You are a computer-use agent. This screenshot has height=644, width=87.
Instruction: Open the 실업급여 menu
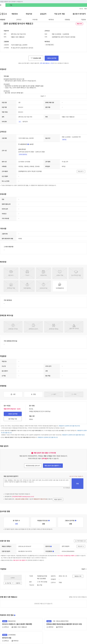tap(43, 14)
